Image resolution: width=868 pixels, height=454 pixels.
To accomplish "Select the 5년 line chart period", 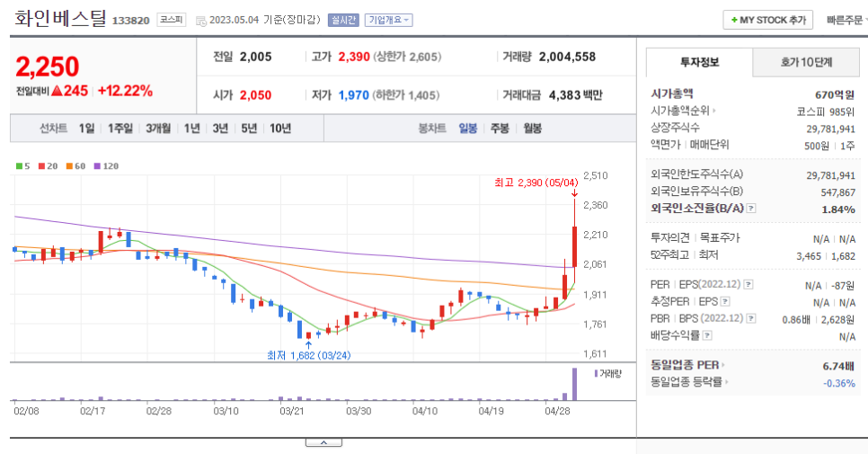I will 249,129.
